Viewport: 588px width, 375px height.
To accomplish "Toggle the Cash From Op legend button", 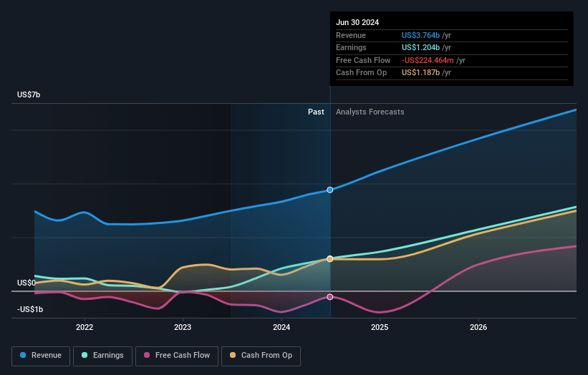I will [261, 356].
